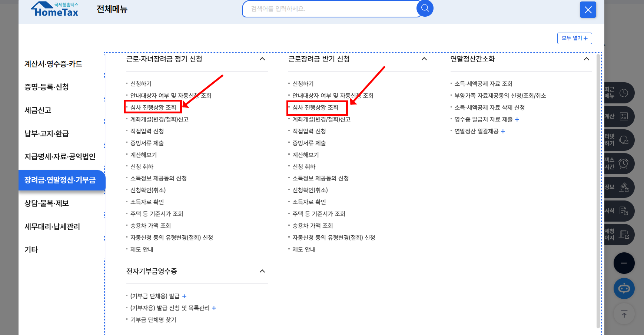Click the HomeTax logo

[54, 9]
